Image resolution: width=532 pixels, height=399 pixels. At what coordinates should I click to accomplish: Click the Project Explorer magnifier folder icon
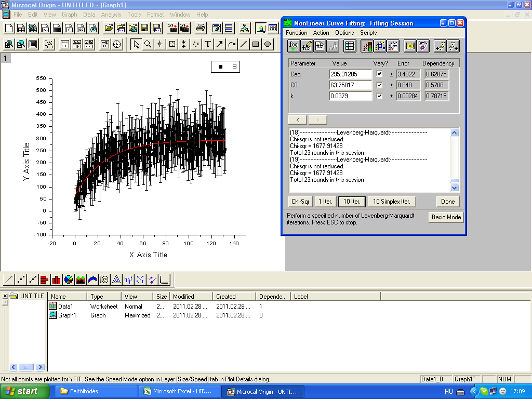[x=261, y=28]
